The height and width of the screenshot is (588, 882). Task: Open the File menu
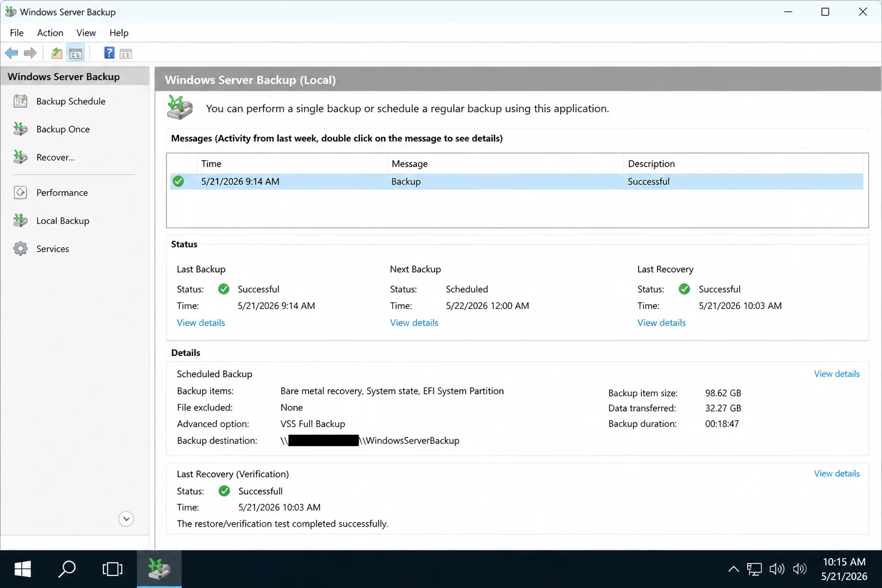[17, 33]
